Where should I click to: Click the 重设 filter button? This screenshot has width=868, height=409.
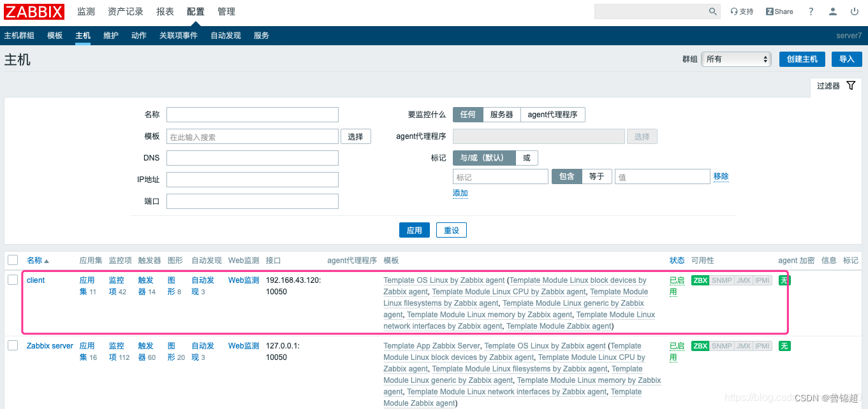click(x=452, y=230)
